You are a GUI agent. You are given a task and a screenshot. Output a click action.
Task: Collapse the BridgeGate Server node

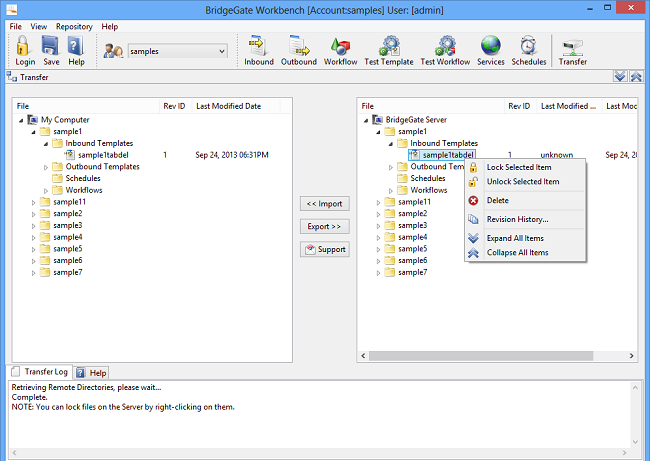click(x=366, y=120)
